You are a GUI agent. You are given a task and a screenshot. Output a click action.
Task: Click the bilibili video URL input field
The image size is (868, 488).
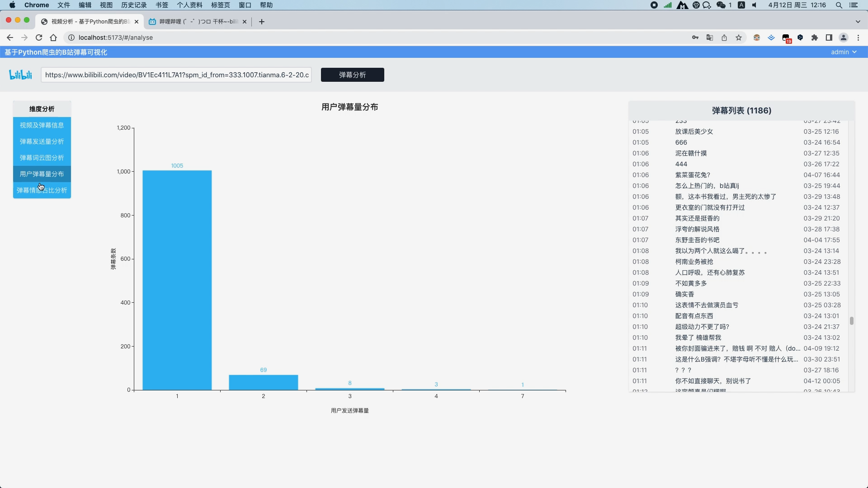(176, 75)
